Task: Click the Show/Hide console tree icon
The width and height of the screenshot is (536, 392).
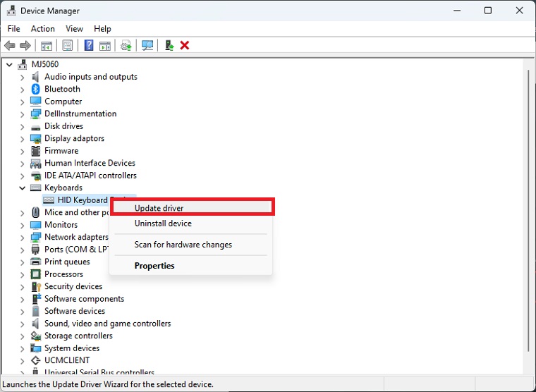Action: (x=47, y=45)
